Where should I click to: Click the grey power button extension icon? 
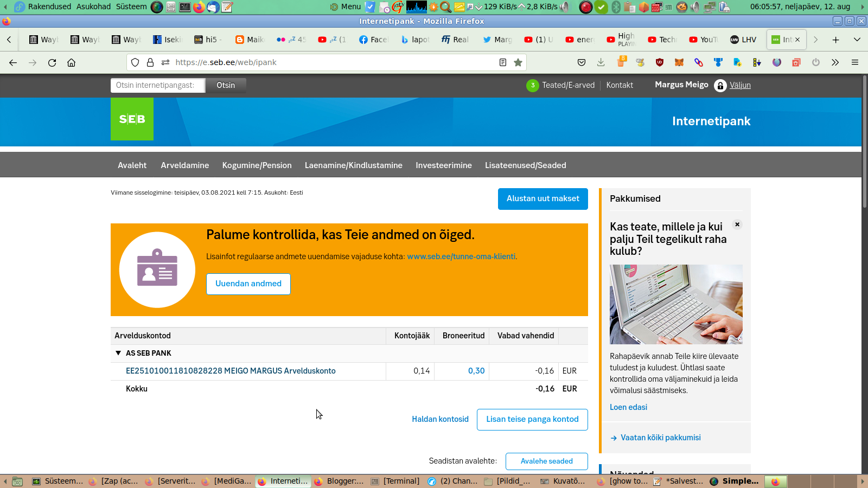tap(816, 62)
